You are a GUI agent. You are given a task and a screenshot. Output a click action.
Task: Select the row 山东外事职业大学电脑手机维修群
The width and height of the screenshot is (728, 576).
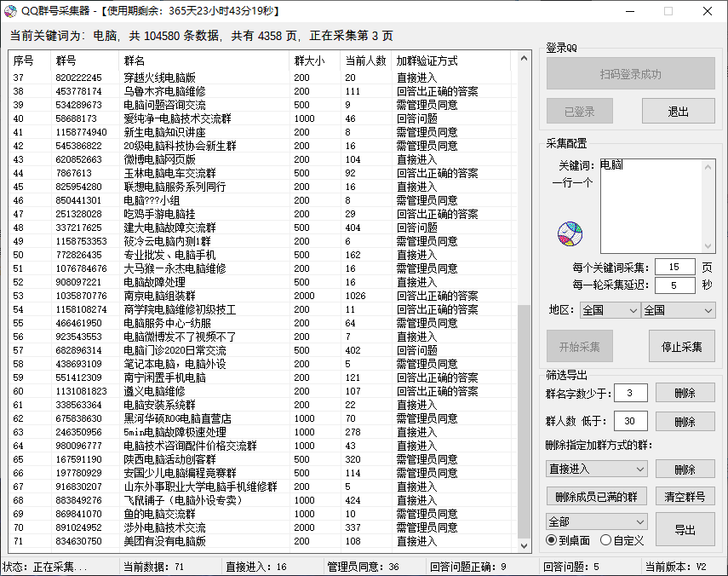(263, 487)
